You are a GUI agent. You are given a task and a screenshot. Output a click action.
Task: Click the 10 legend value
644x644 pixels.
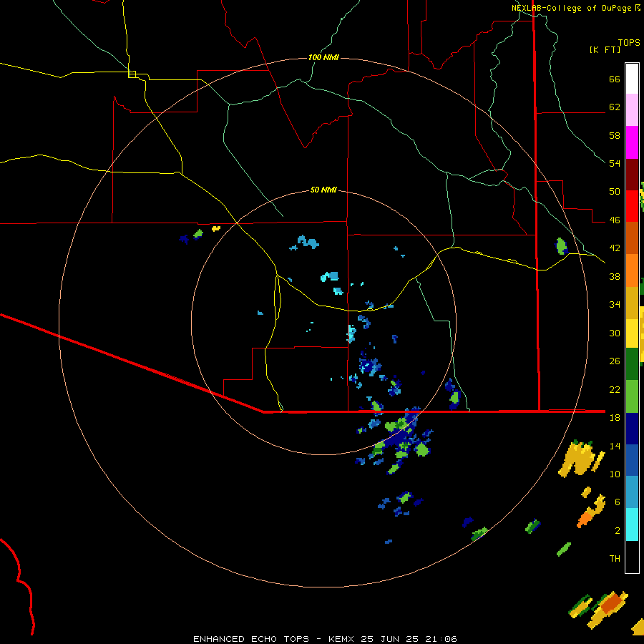[615, 474]
